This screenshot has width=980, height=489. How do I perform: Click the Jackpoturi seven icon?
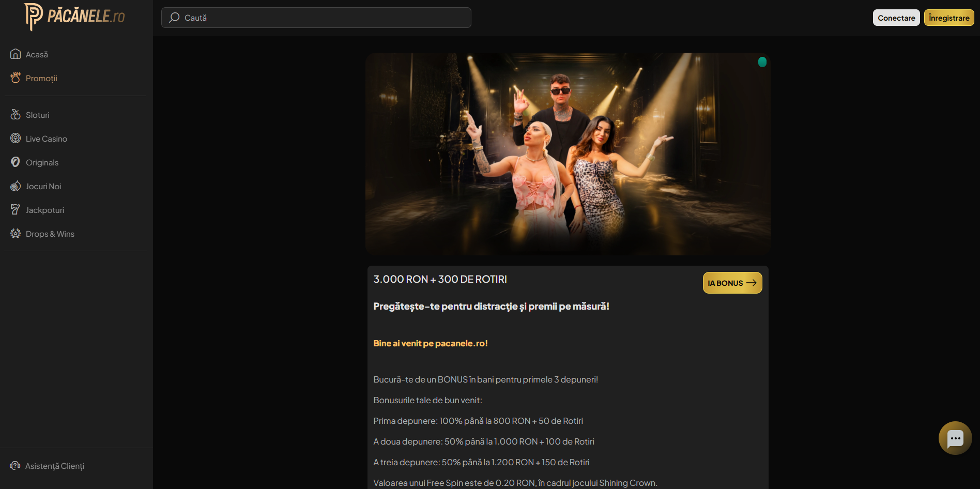(x=16, y=209)
